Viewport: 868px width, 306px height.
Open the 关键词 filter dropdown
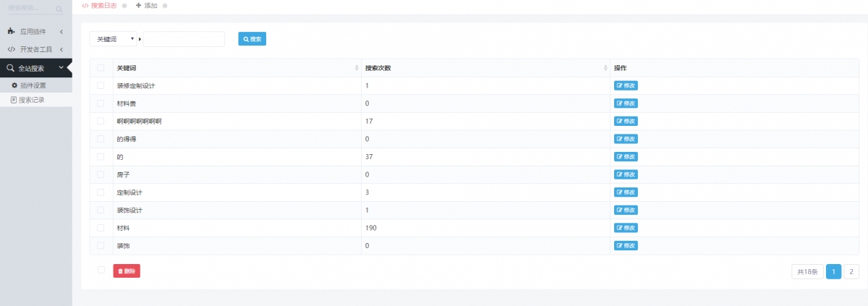tap(113, 39)
